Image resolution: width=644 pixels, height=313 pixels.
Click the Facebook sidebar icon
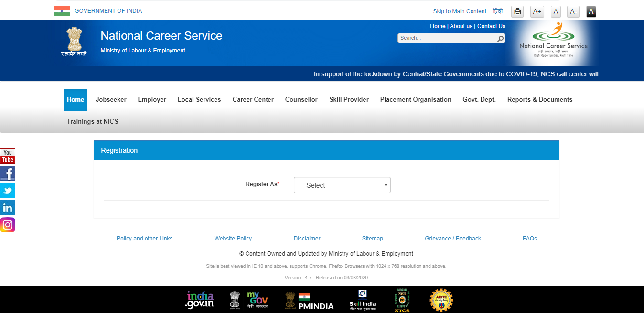point(8,173)
